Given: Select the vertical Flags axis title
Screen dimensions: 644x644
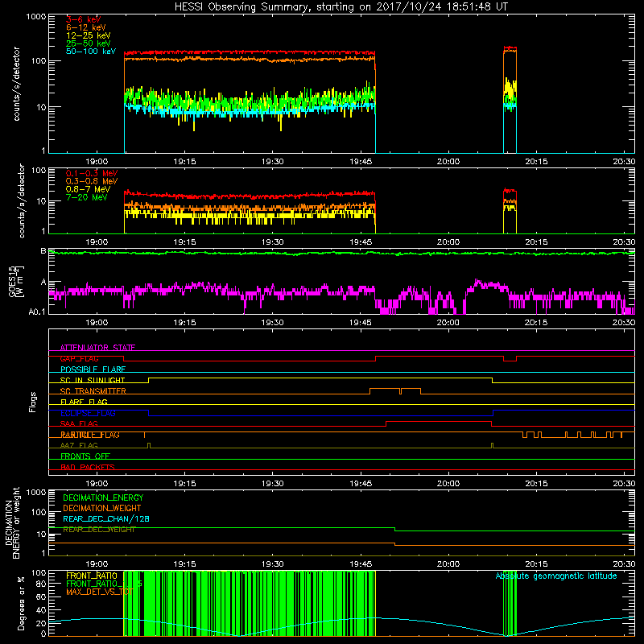Looking at the screenshot, I should (x=32, y=402).
